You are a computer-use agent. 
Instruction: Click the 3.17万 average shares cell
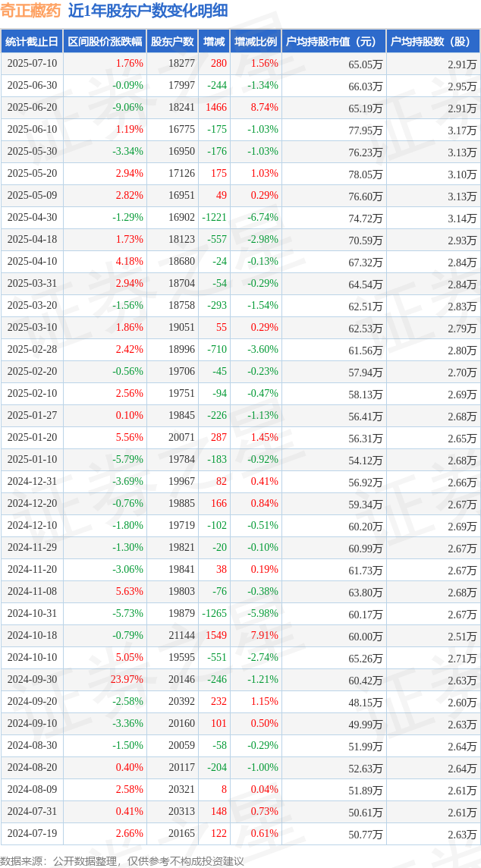tap(433, 130)
